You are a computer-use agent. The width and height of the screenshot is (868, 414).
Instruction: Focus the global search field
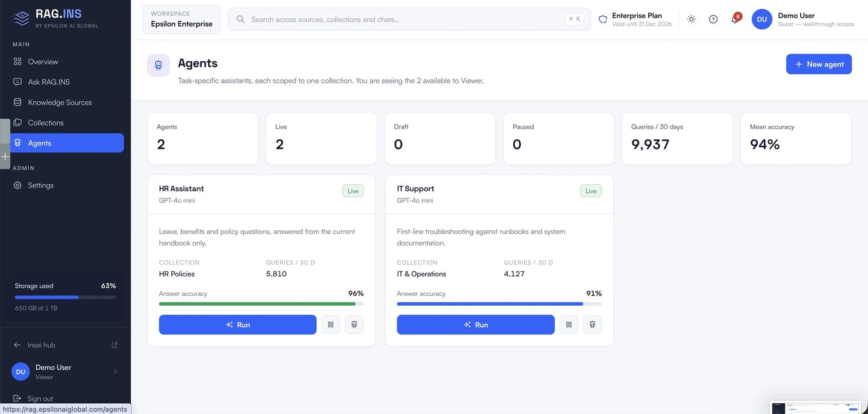click(409, 20)
